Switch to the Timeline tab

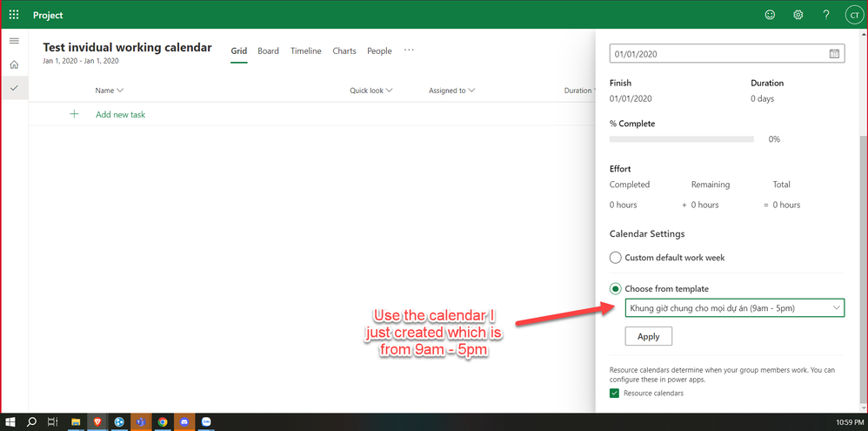tap(306, 51)
